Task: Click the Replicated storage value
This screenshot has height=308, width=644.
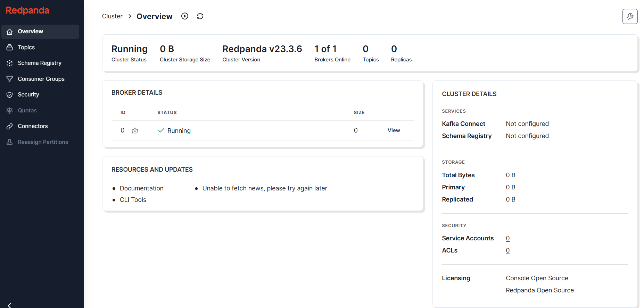Action: pyautogui.click(x=511, y=199)
